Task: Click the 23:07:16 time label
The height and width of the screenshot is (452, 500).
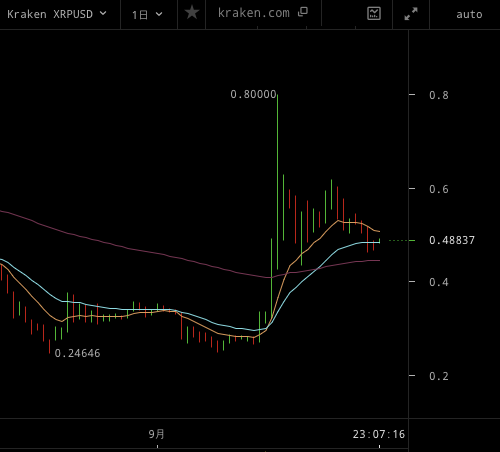Action: tap(379, 434)
